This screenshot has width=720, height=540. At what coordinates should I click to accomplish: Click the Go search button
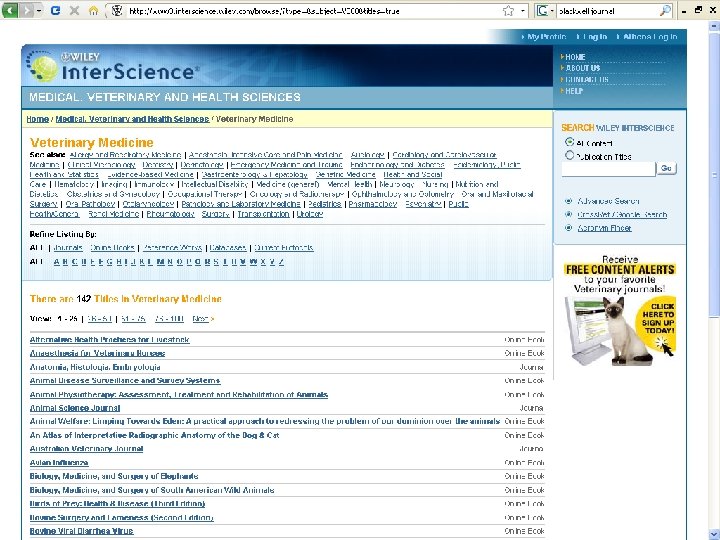click(666, 169)
